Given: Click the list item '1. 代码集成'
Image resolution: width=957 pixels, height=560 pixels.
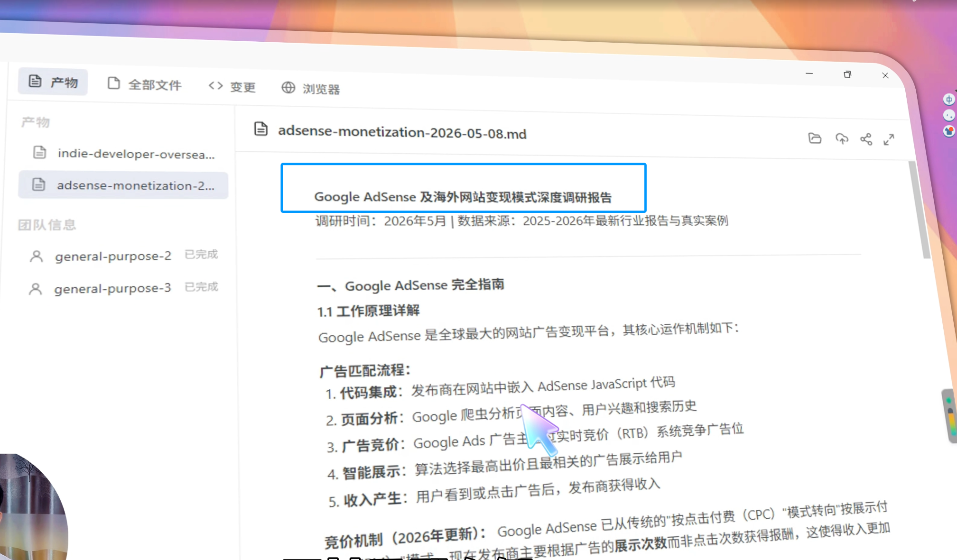Looking at the screenshot, I should 500,388.
